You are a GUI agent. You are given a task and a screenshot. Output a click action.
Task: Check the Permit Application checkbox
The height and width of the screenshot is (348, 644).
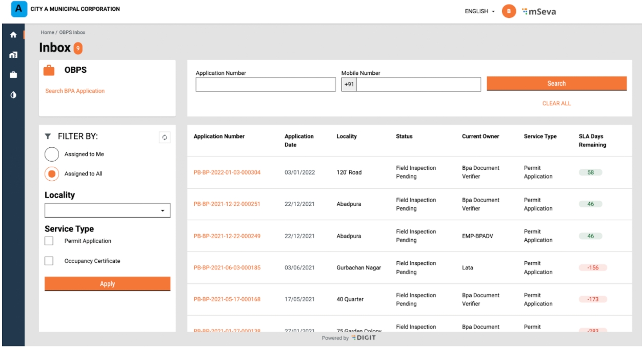click(x=49, y=241)
